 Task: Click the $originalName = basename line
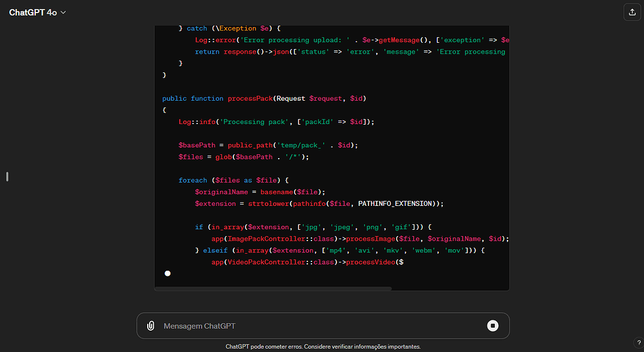pyautogui.click(x=260, y=191)
